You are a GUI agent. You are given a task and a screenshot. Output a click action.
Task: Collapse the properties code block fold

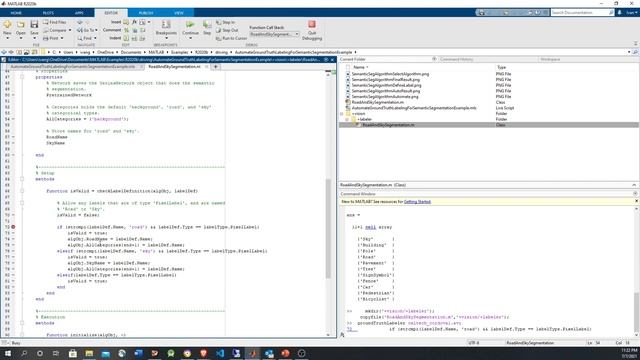[x=22, y=77]
